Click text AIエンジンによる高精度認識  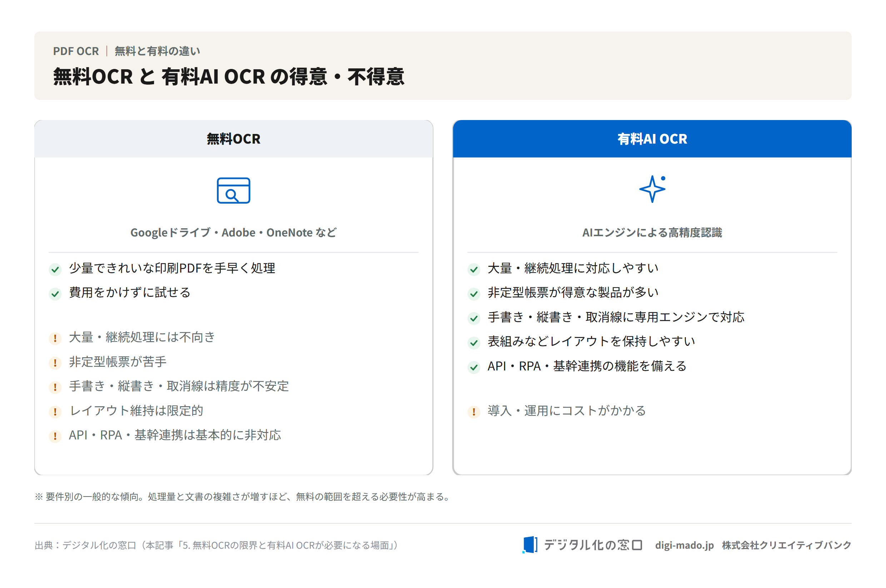tap(652, 233)
